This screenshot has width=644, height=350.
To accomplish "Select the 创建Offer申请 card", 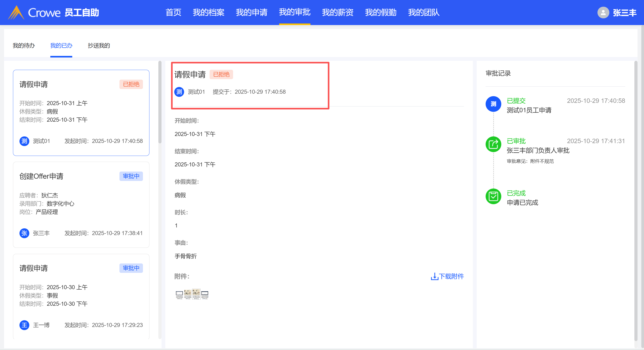I will pos(81,204).
